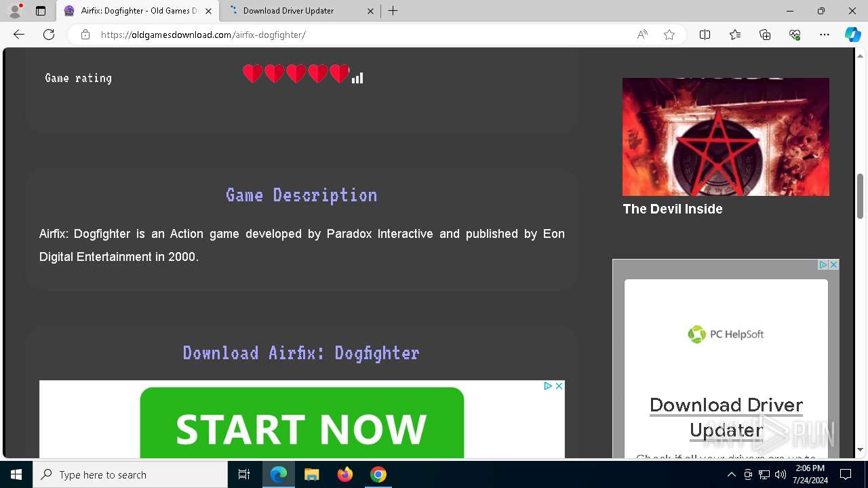The height and width of the screenshot is (488, 868).
Task: Close the Airfix: Dogfighter tab
Action: pos(208,11)
